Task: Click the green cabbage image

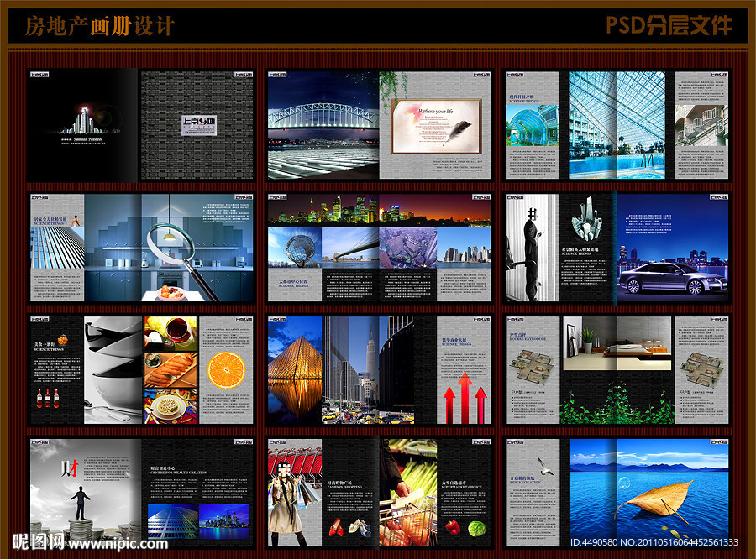Action: coord(476,529)
